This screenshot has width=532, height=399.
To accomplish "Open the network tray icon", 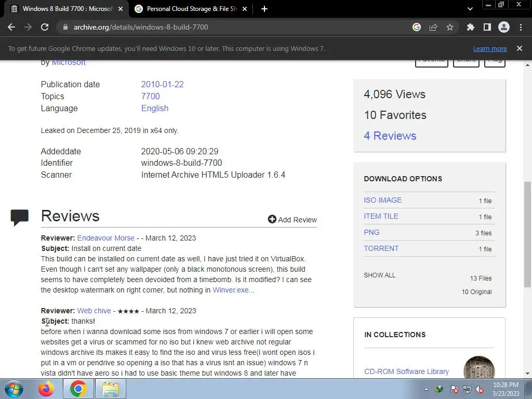I will pos(467,389).
